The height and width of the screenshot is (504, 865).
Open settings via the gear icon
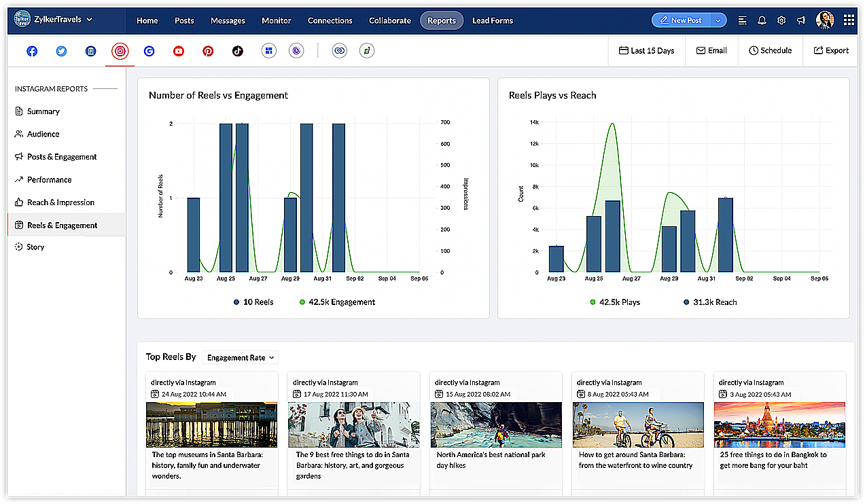coord(781,20)
